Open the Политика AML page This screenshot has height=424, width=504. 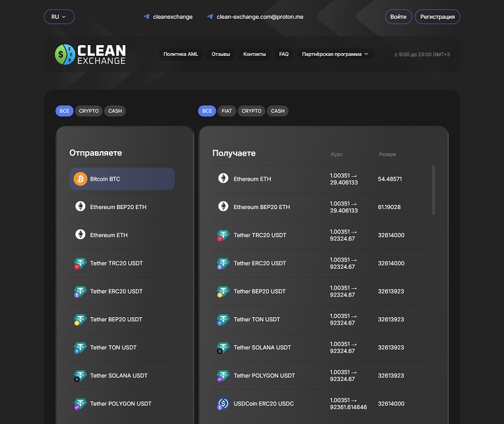pyautogui.click(x=181, y=54)
